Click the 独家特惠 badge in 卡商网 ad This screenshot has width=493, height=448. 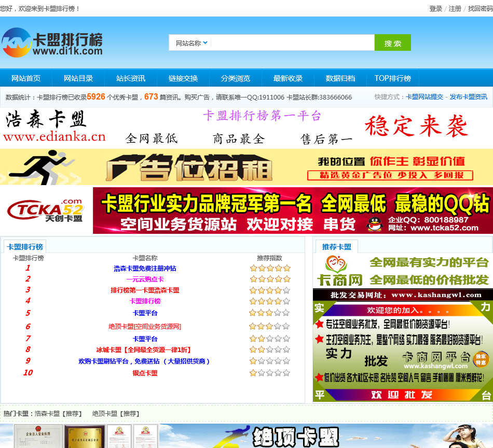click(481, 359)
